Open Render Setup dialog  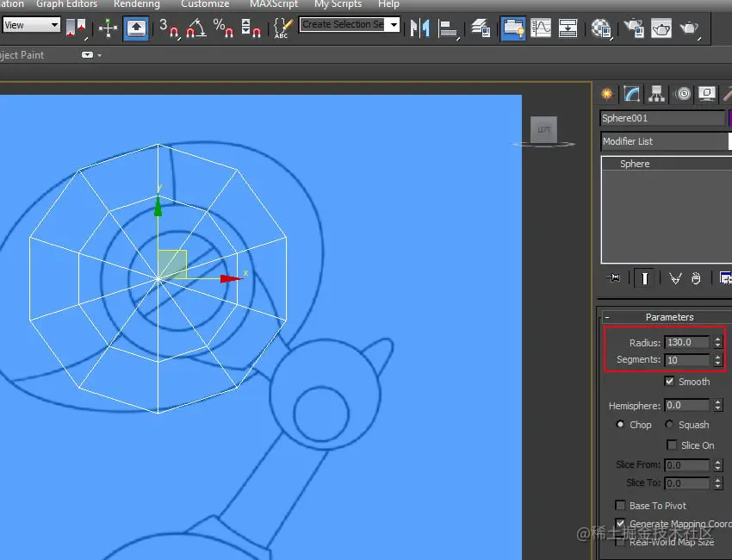click(x=634, y=28)
